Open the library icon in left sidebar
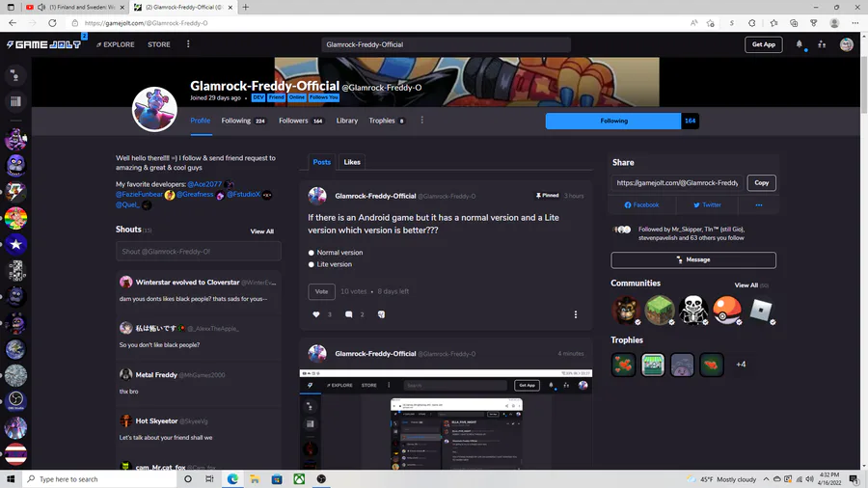The image size is (868, 488). (15, 101)
